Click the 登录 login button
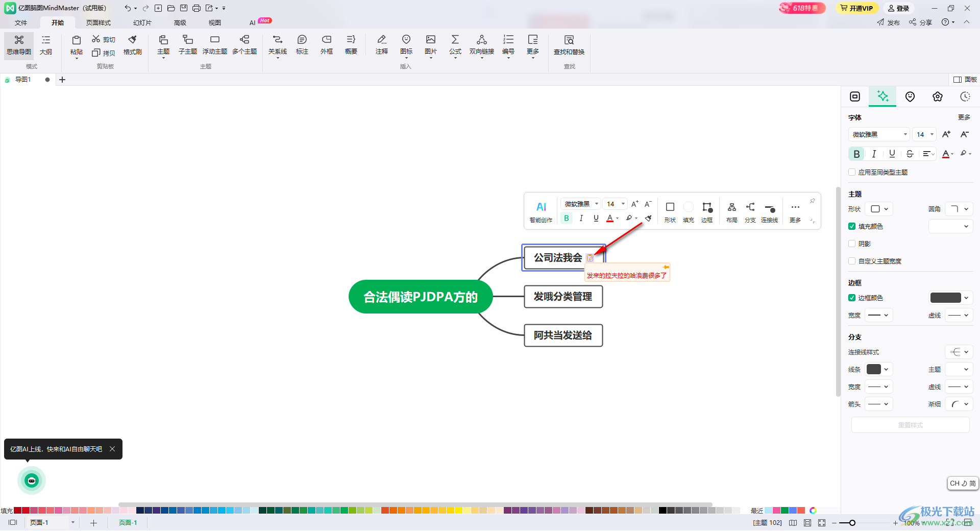 click(x=898, y=8)
